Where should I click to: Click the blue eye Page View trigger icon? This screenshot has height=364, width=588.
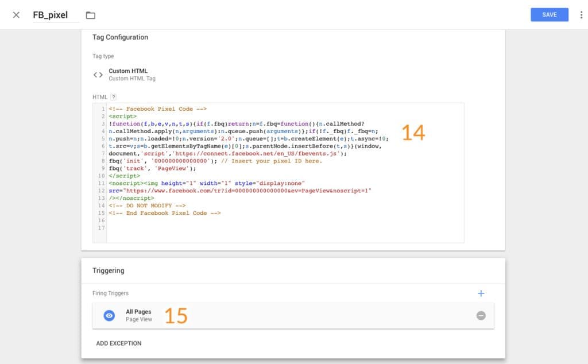(x=109, y=316)
